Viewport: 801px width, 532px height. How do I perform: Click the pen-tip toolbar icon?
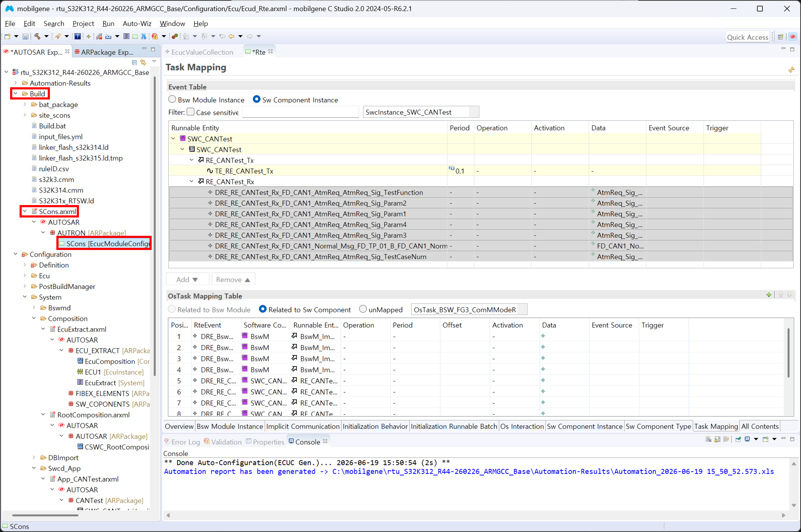pos(58,36)
